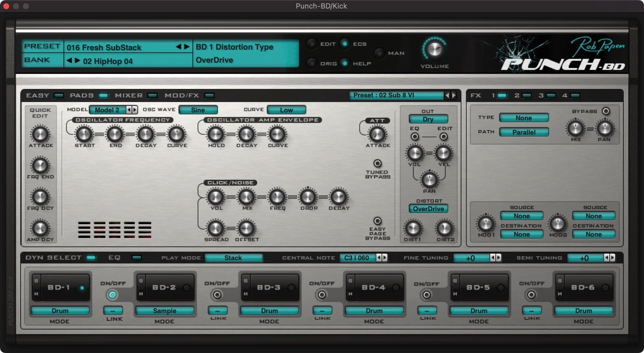This screenshot has width=644, height=353.
Task: Turn off the BD-1 to BD-2 ON/OFF switch
Action: click(112, 295)
